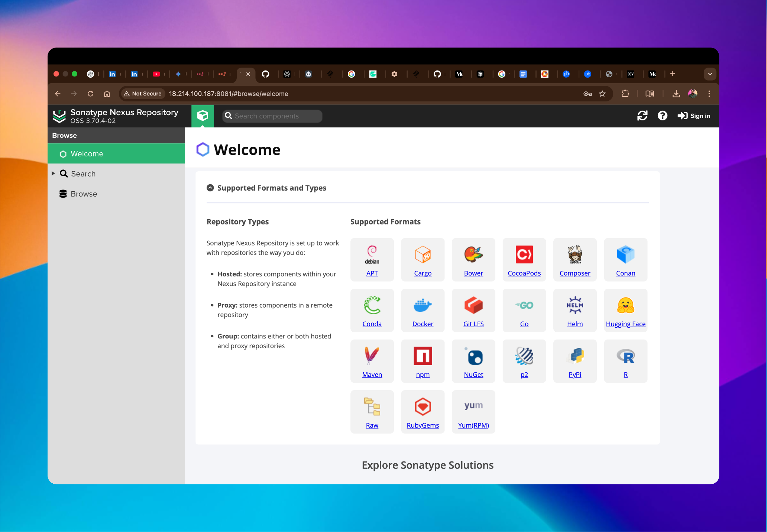Screen dimensions: 767x532
Task: Open Chrome three-dot menu
Action: click(x=709, y=94)
